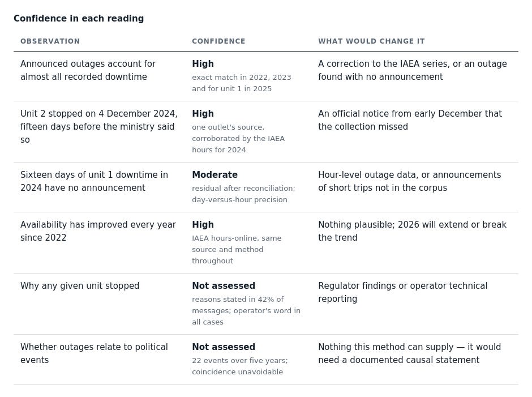Click 'Announced outages account for almost all' observation
The height and width of the screenshot is (397, 532).
(88, 70)
